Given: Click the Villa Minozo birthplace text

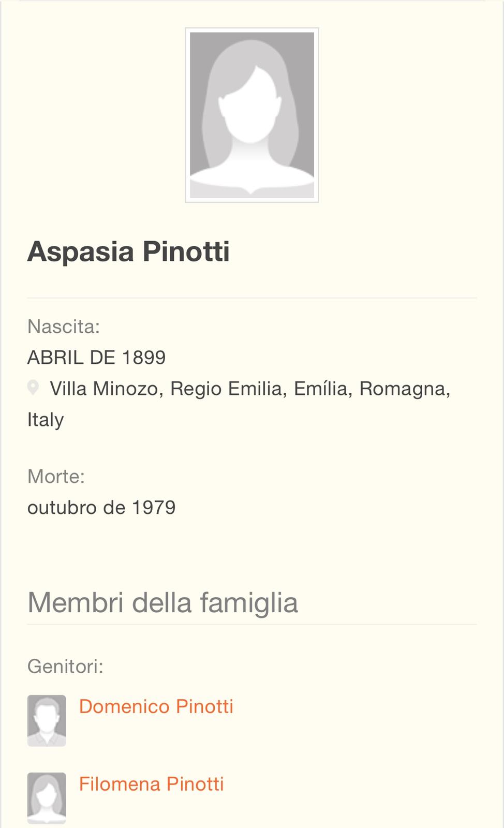Looking at the screenshot, I should click(x=103, y=389).
